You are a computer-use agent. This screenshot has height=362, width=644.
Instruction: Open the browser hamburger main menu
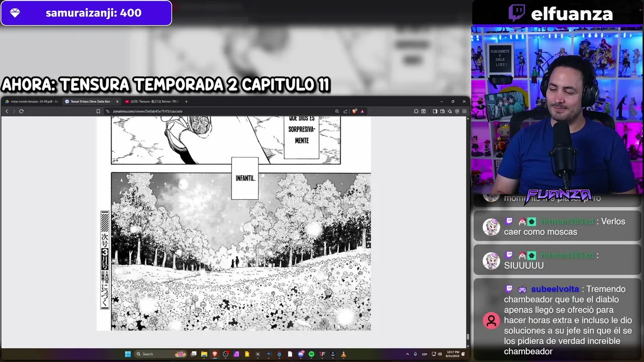[464, 111]
